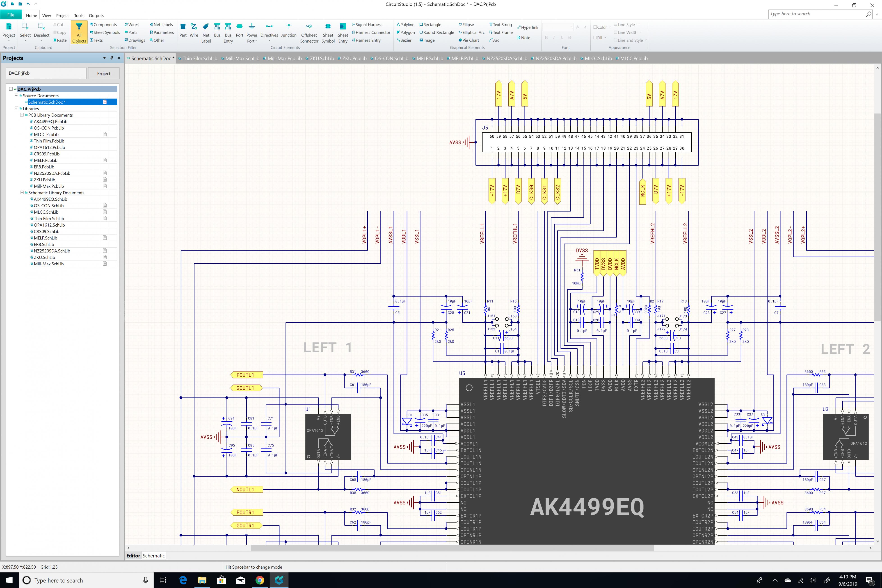This screenshot has height=588, width=882.
Task: Toggle the Net Labels selection filter
Action: pyautogui.click(x=161, y=25)
